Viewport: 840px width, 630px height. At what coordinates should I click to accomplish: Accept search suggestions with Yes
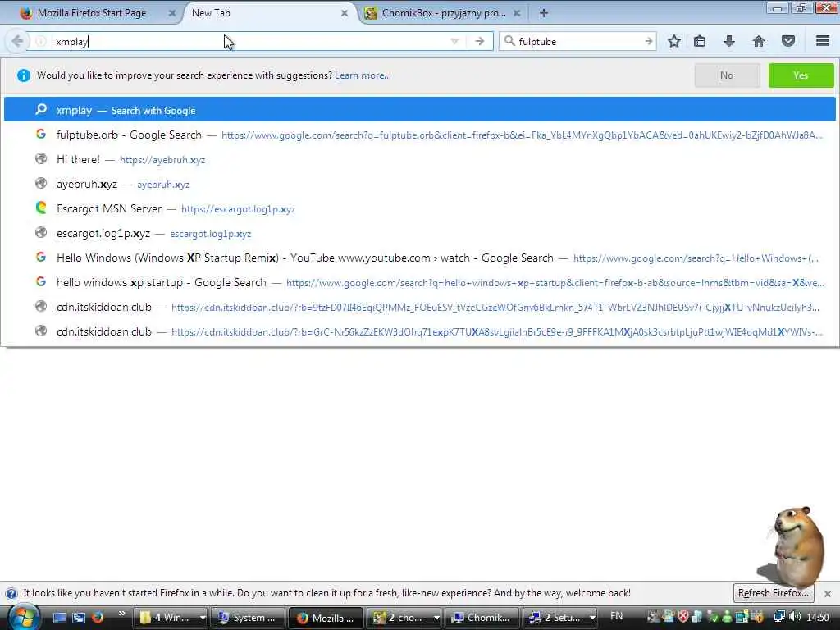tap(801, 75)
